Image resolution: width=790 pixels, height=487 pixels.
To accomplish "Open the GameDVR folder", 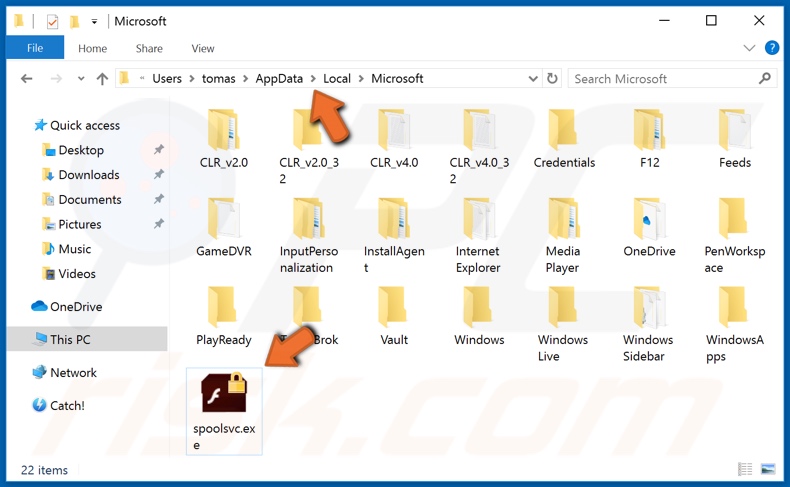I will point(224,228).
